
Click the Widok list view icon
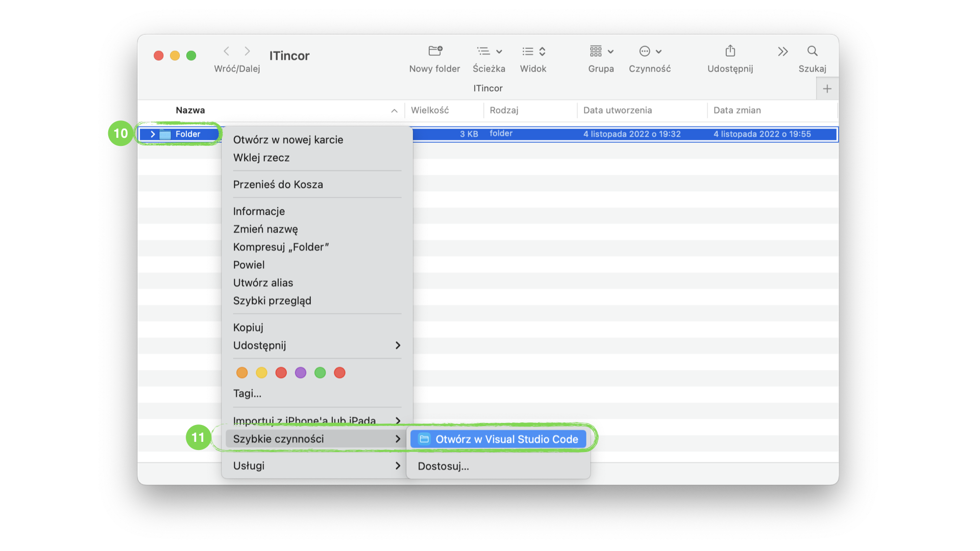coord(528,51)
